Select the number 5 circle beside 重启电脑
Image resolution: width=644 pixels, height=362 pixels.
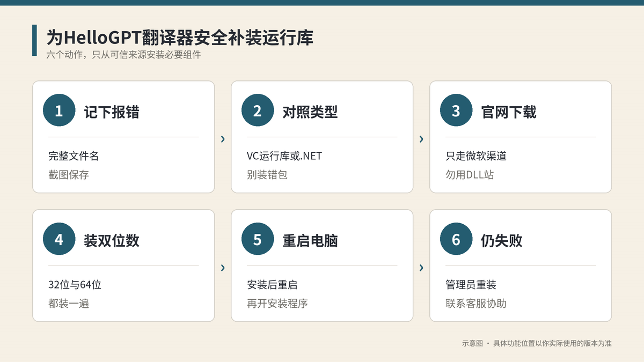point(258,240)
